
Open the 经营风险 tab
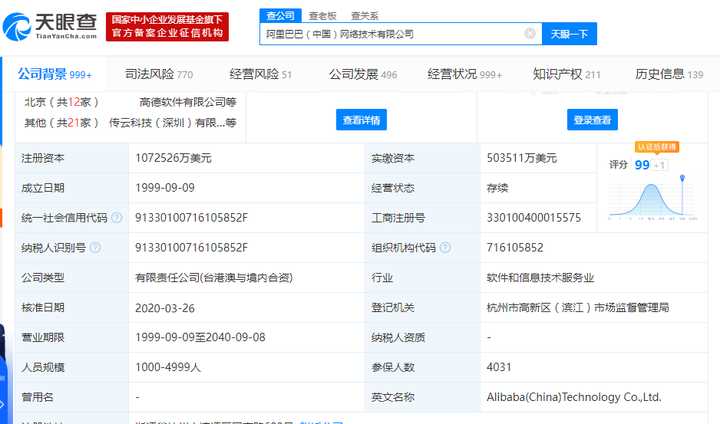pos(260,74)
